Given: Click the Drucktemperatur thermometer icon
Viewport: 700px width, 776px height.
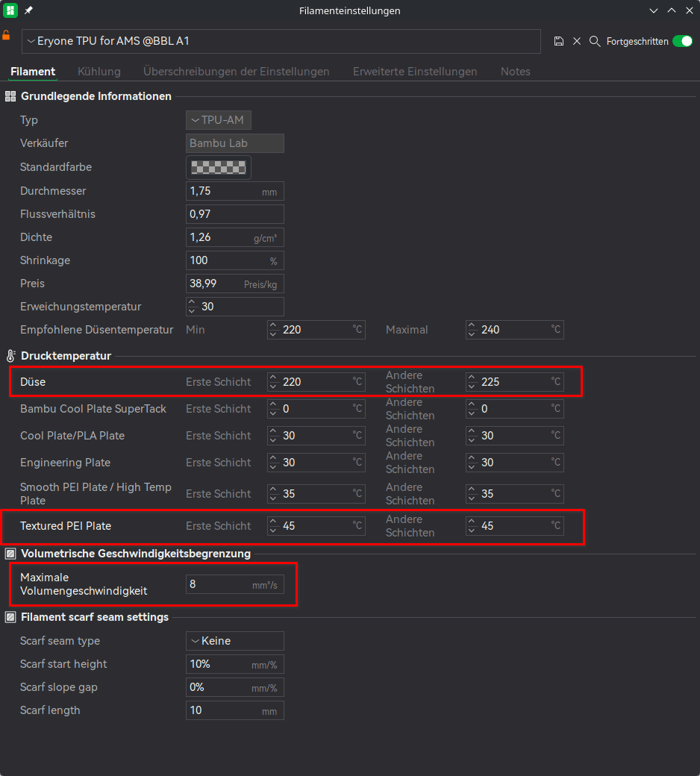Looking at the screenshot, I should (x=10, y=356).
